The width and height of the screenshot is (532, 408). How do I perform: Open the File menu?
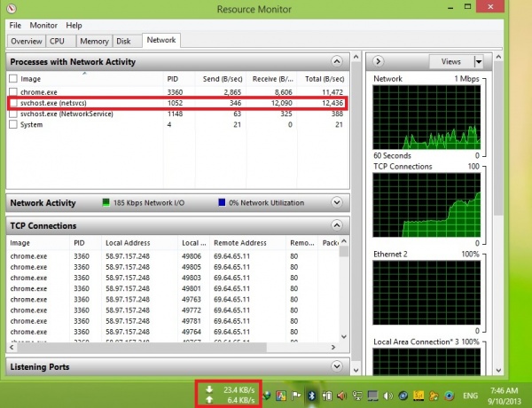click(15, 26)
